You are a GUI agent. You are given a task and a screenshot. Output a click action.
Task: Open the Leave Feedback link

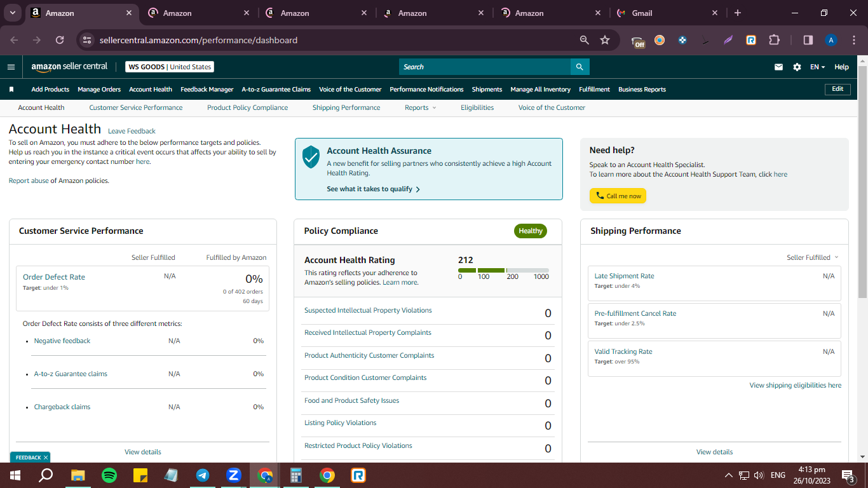132,132
